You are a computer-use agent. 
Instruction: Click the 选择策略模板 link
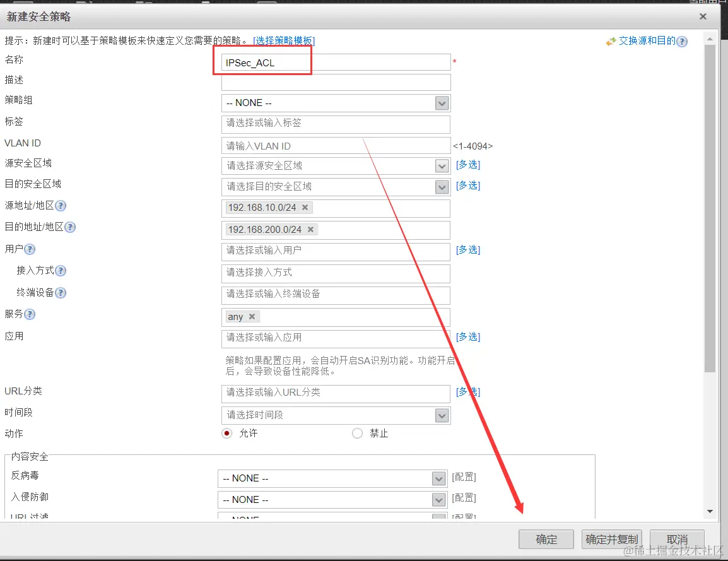(284, 41)
